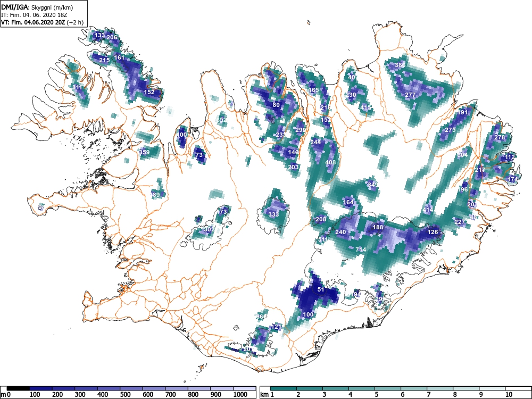Image resolution: width=532 pixels, height=399 pixels.
Task: Click the visibility value '80' on the map
Action: coord(277,104)
